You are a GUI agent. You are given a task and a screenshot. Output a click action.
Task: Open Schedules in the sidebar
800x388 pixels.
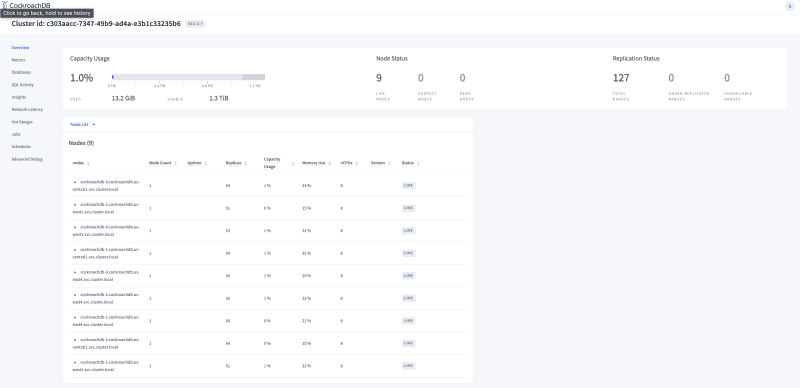point(21,147)
